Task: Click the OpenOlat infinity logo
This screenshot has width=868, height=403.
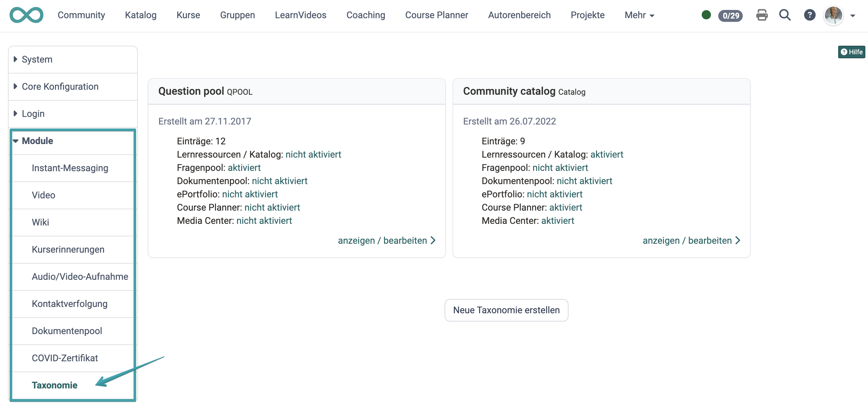Action: [x=26, y=15]
